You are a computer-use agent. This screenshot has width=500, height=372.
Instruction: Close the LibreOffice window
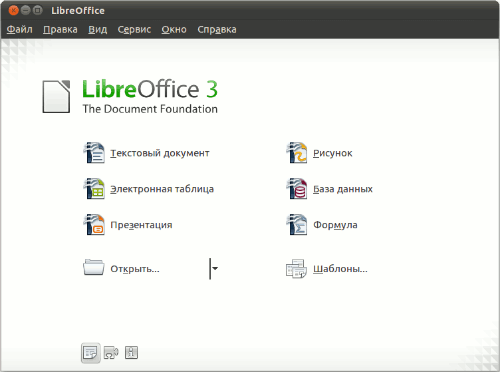click(13, 10)
